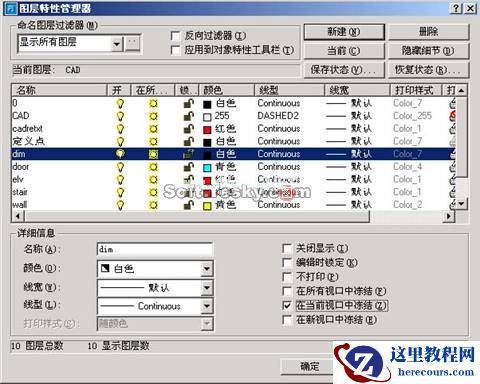
Task: Toggle the lightbulb on/off icon for CAD layer
Action: click(120, 116)
